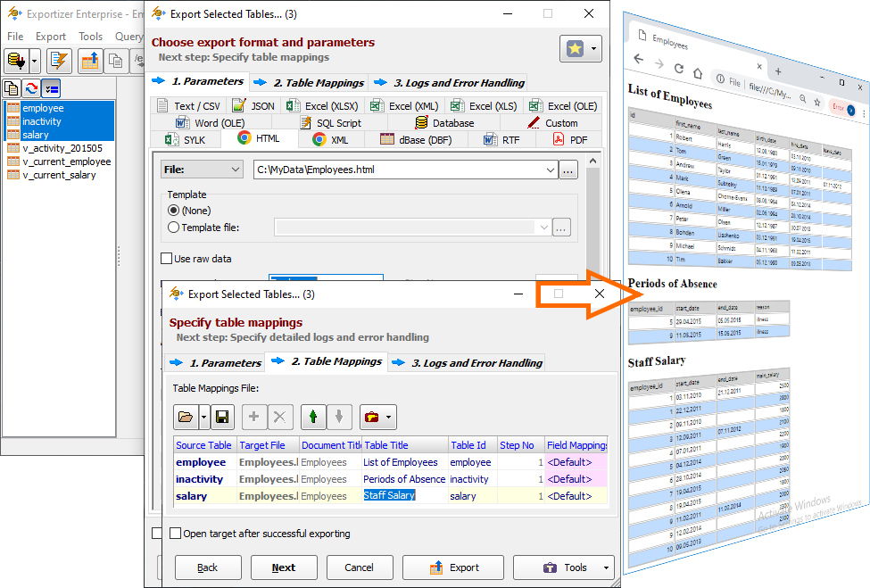Click the export database toolbar icon in main window

click(x=17, y=61)
